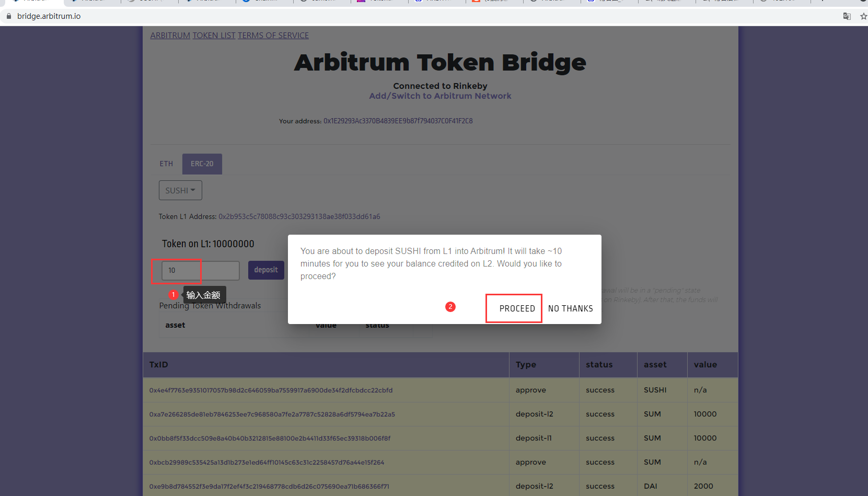
Task: Click the deposit button
Action: point(266,270)
